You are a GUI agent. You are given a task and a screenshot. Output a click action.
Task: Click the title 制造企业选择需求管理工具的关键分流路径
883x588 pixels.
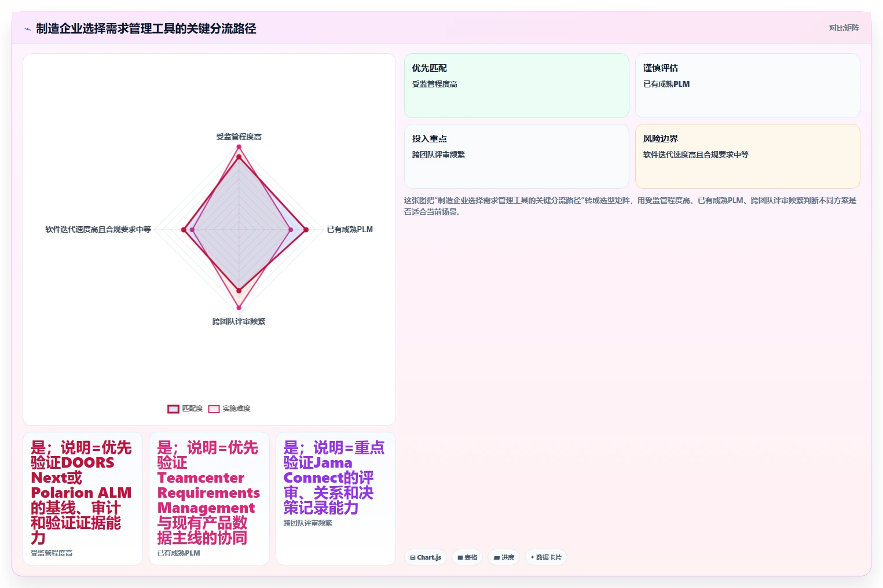coord(146,28)
